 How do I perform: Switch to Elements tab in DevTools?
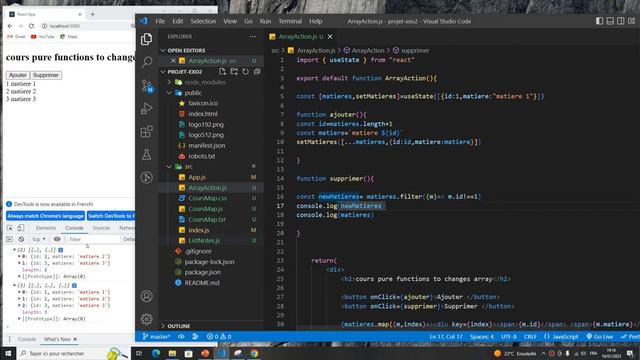tap(45, 228)
